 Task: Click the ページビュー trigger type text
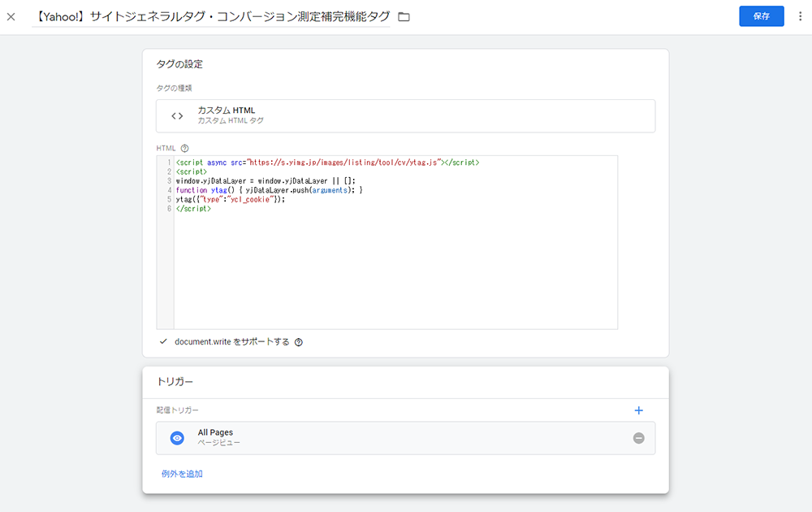218,443
